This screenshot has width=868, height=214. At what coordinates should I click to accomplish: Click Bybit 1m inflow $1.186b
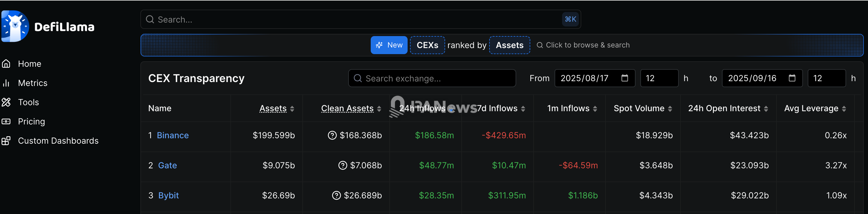583,195
